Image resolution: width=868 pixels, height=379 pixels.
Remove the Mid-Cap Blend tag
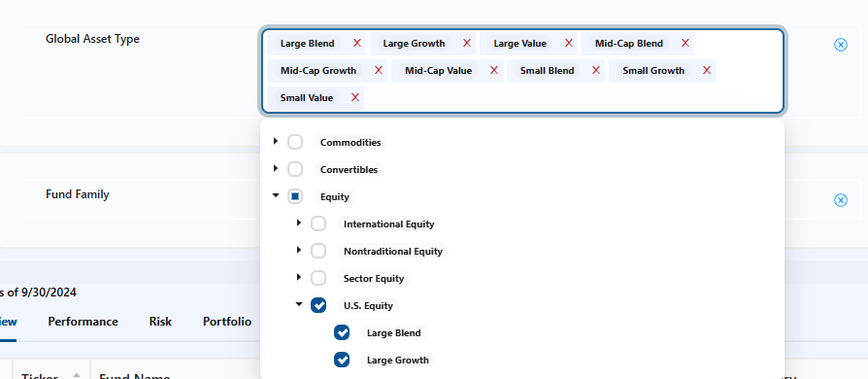(x=685, y=43)
